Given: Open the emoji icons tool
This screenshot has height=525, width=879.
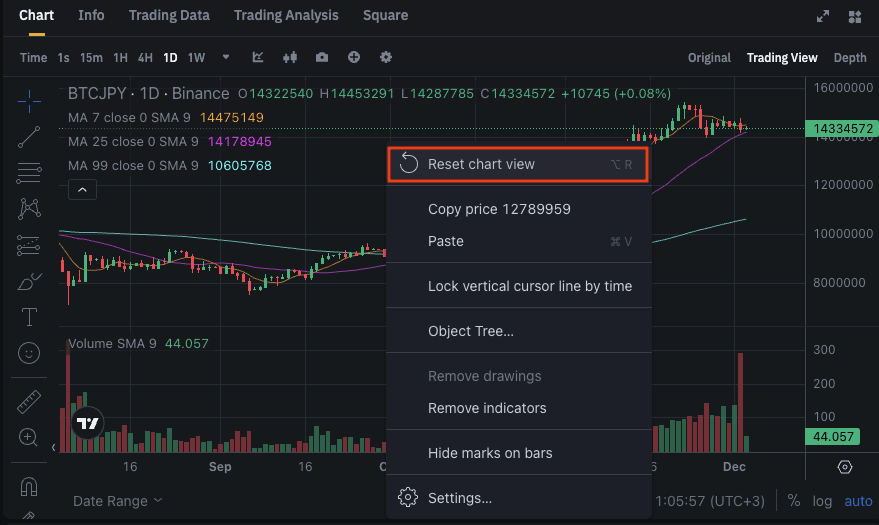Looking at the screenshot, I should click(29, 353).
